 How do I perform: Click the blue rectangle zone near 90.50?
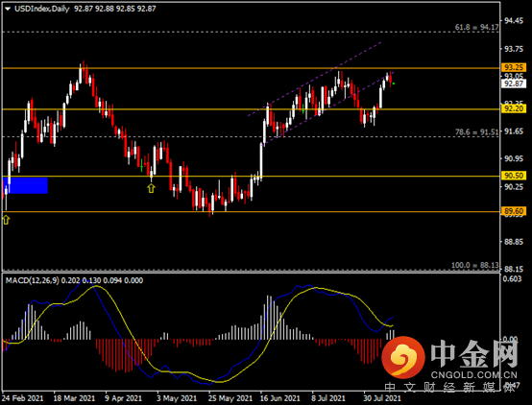(x=25, y=185)
